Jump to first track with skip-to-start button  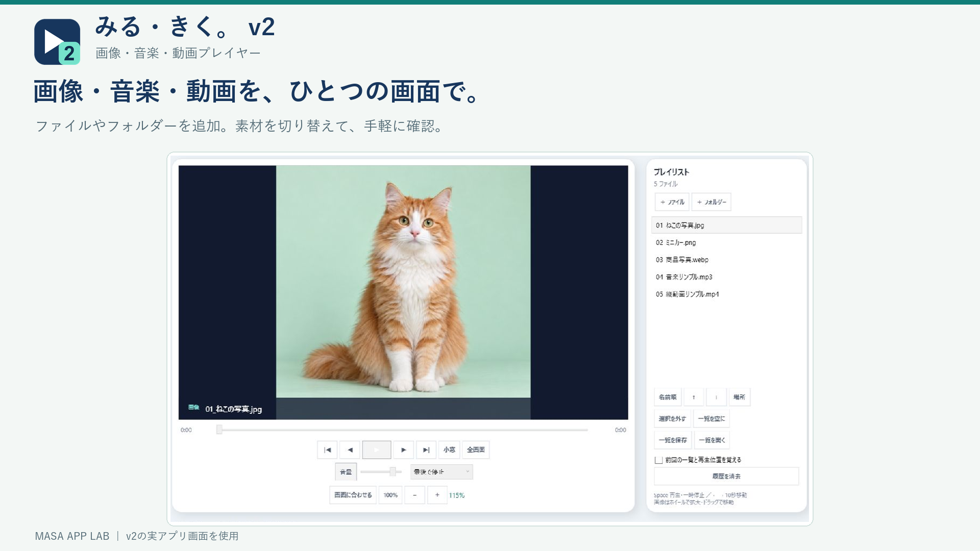327,450
